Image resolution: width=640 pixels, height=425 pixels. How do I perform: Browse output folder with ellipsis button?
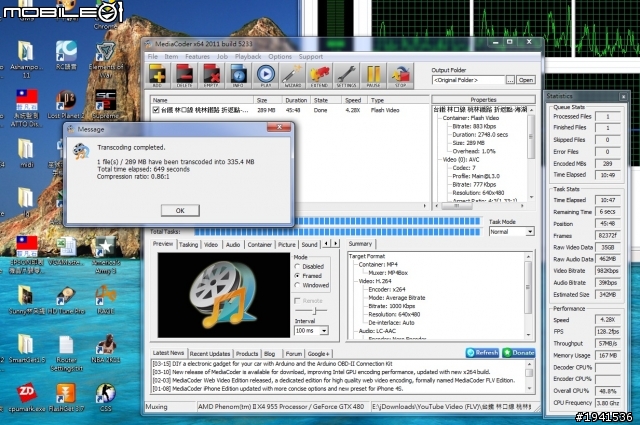[510, 80]
